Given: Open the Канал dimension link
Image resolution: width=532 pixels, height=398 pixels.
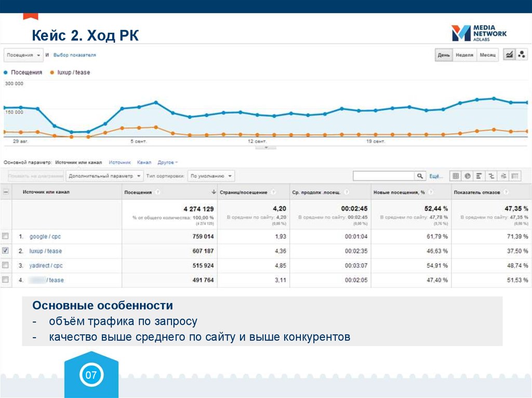Looking at the screenshot, I should 144,161.
